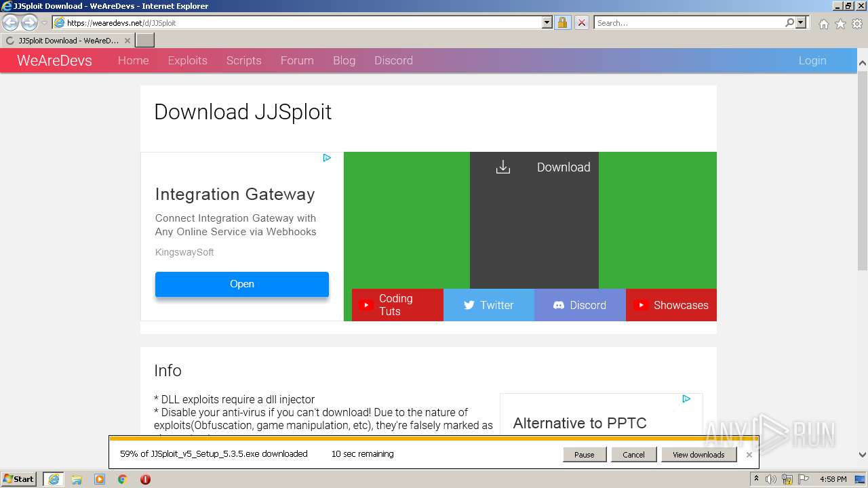Click the download progress bar
Screen dimensions: 868x488
[433, 439]
